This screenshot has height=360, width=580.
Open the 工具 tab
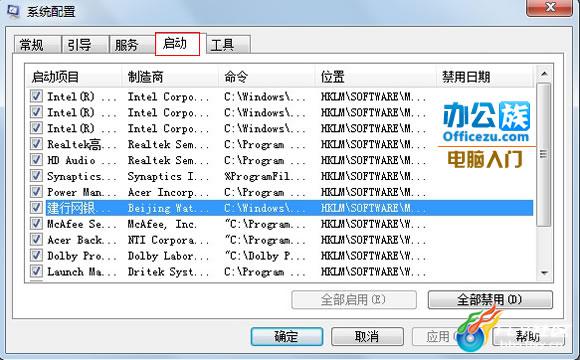click(228, 45)
